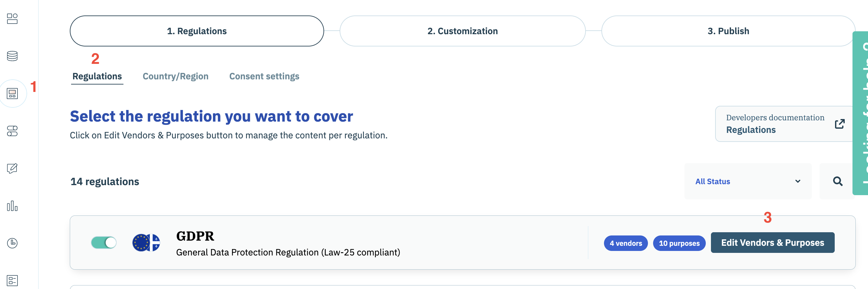This screenshot has width=868, height=289.
Task: Click Edit Vendors & Purposes button
Action: pyautogui.click(x=772, y=243)
